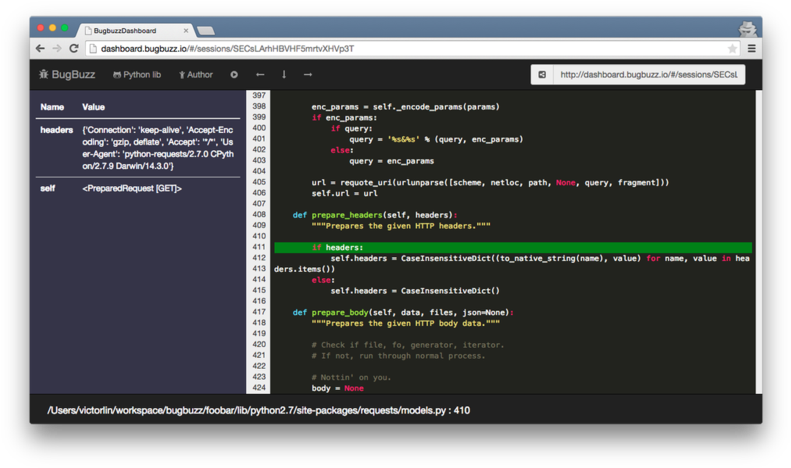Image resolution: width=791 pixels, height=468 pixels.
Task: Select the headers variable name
Action: (56, 130)
